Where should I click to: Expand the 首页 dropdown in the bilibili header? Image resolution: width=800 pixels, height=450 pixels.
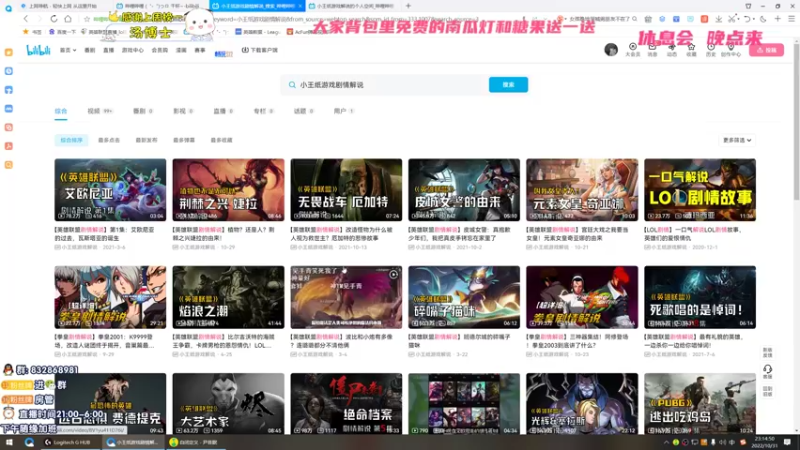[x=68, y=50]
